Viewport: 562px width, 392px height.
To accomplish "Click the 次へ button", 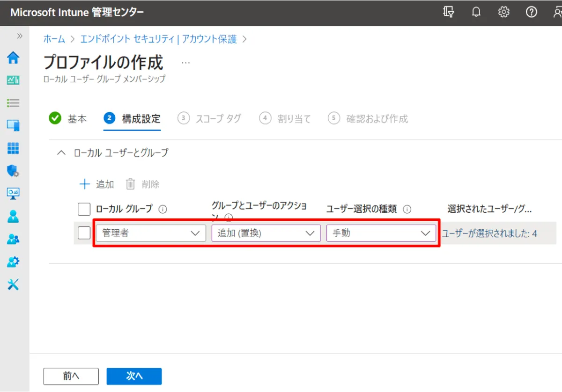I will click(x=134, y=376).
